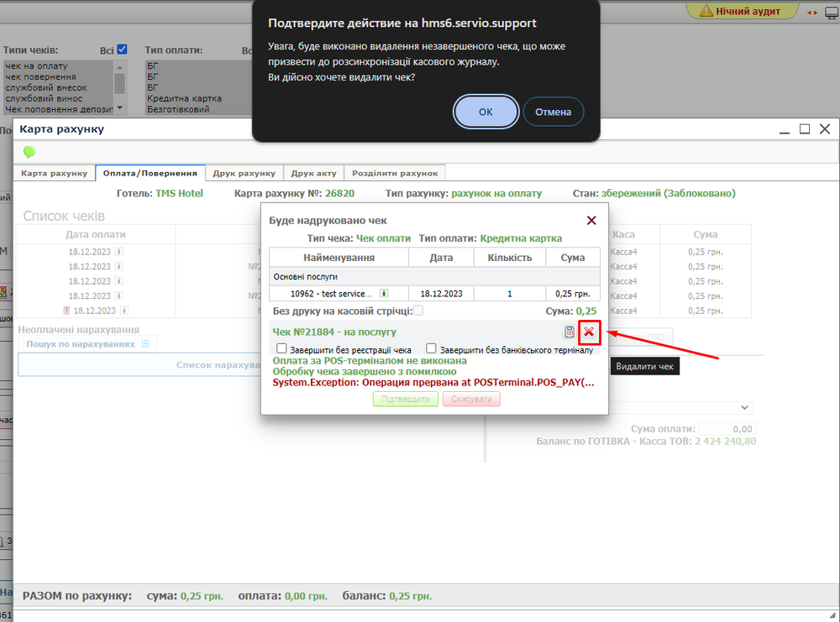The image size is (840, 622).
Task: Toggle 'Без друку на касовій стрічці' checkbox
Action: [x=418, y=311]
